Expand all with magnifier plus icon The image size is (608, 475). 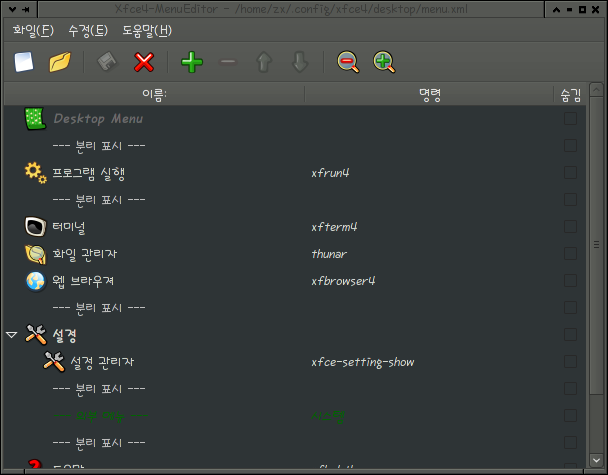point(384,62)
